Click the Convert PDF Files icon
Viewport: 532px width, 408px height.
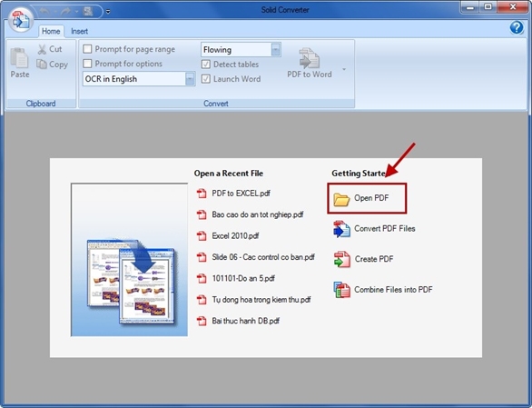(341, 229)
